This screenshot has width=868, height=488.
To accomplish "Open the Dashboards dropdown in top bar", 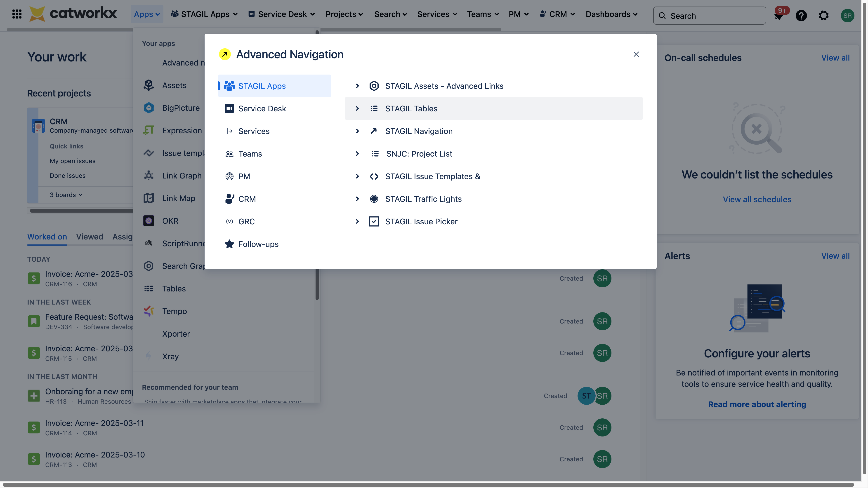I will pyautogui.click(x=611, y=14).
